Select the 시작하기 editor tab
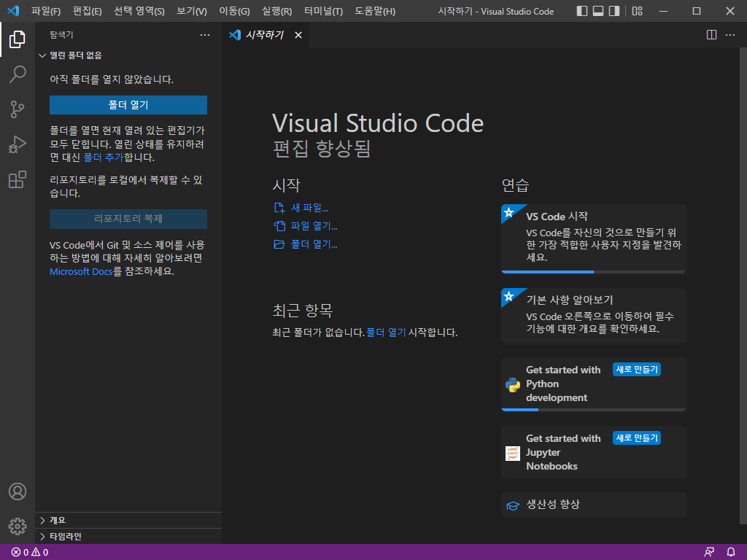The width and height of the screenshot is (747, 560). tap(265, 35)
